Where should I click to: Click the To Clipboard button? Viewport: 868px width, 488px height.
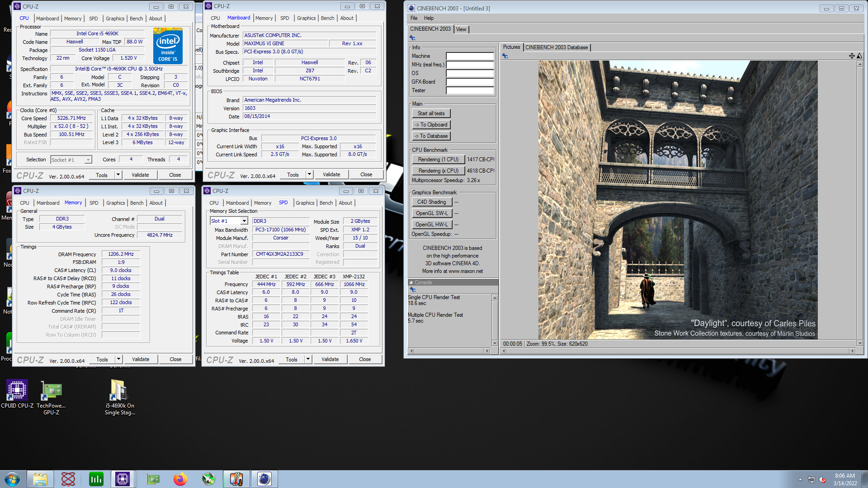pyautogui.click(x=431, y=125)
